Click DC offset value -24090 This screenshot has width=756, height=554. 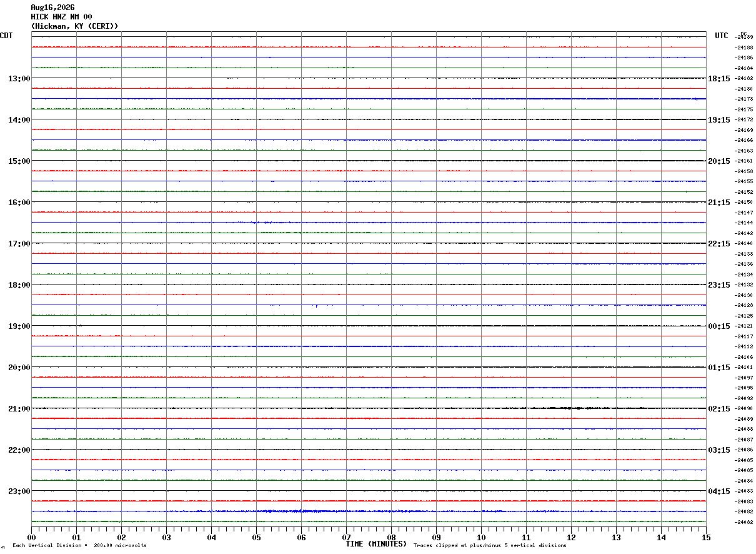click(x=744, y=408)
